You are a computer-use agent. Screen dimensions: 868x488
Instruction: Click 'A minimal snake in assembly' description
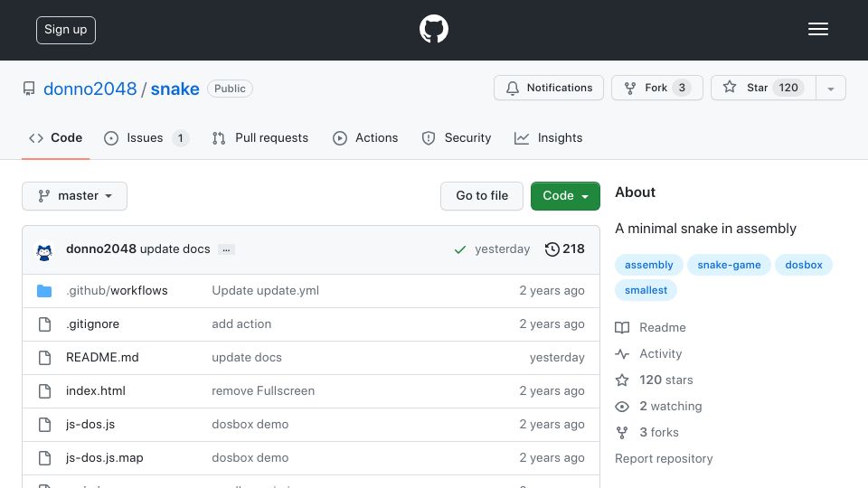705,229
